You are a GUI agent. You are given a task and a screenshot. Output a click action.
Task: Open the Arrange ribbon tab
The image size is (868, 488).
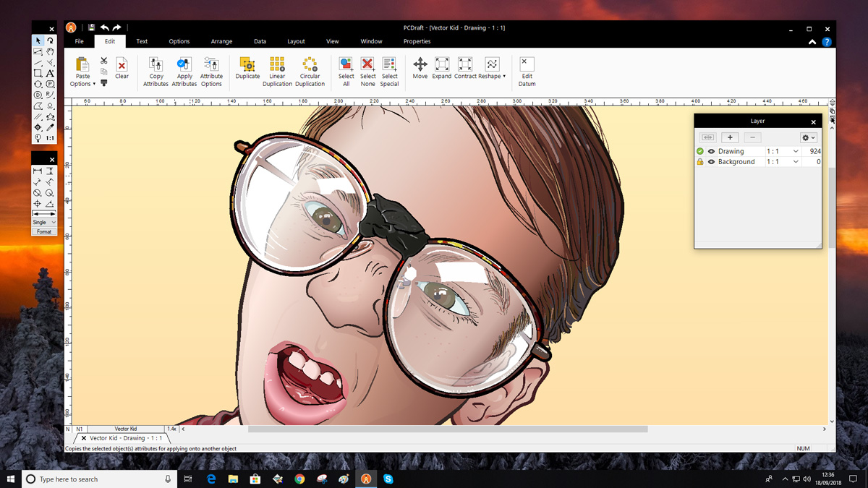(221, 42)
